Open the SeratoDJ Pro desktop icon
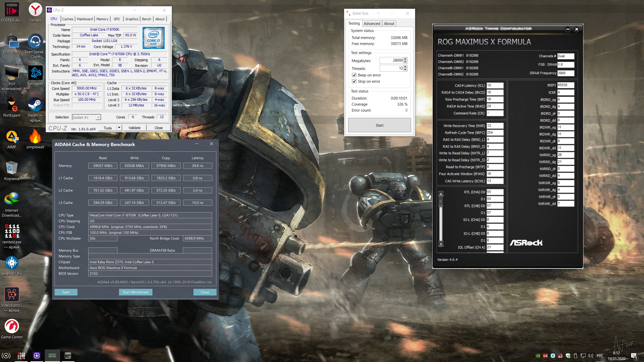The width and height of the screenshot is (644, 362). click(x=12, y=263)
